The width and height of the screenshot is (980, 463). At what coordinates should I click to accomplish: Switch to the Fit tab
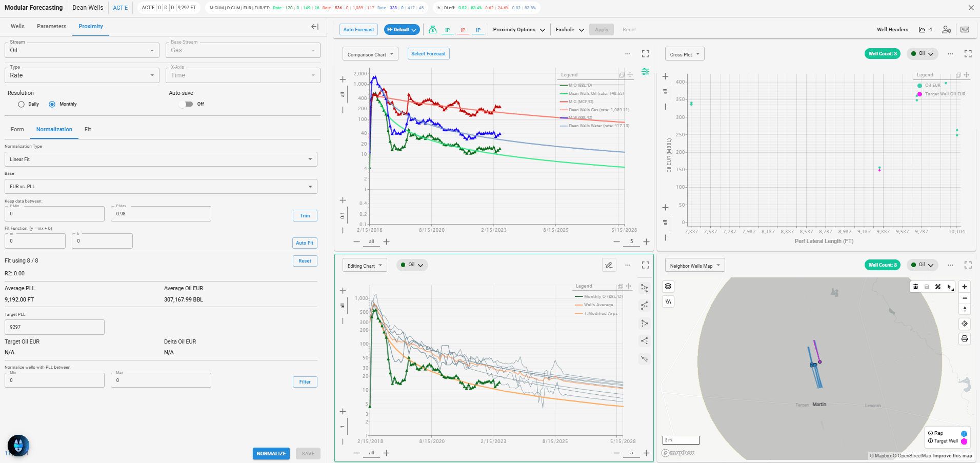coord(88,129)
